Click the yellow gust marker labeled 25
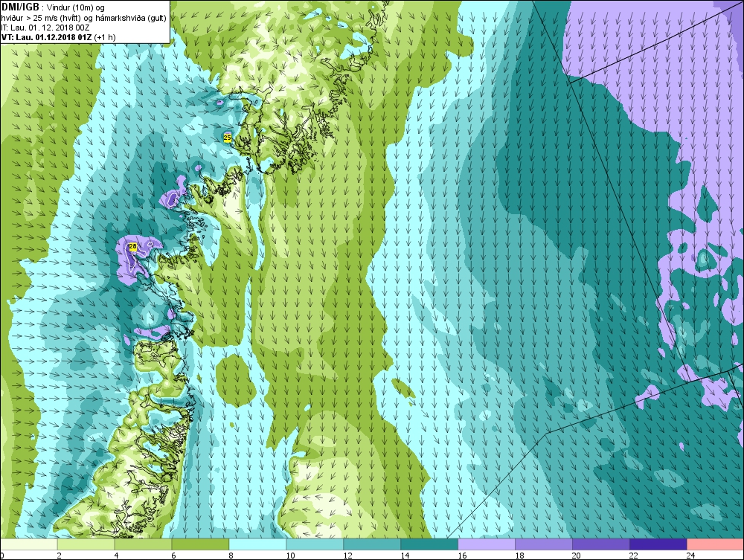This screenshot has width=744, height=560. [227, 138]
